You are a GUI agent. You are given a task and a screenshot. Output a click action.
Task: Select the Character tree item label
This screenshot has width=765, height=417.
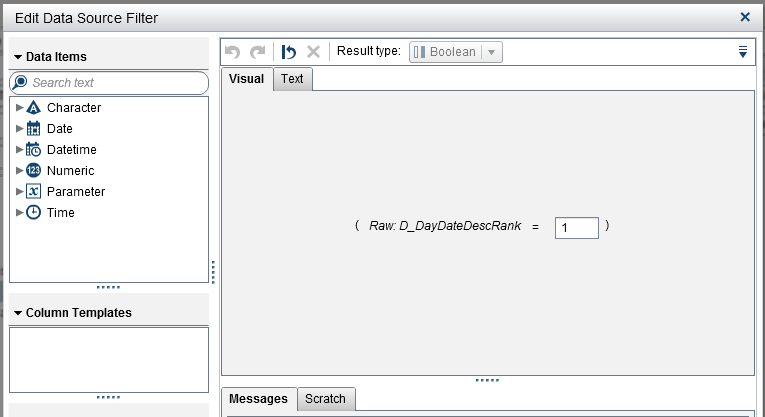pyautogui.click(x=74, y=108)
